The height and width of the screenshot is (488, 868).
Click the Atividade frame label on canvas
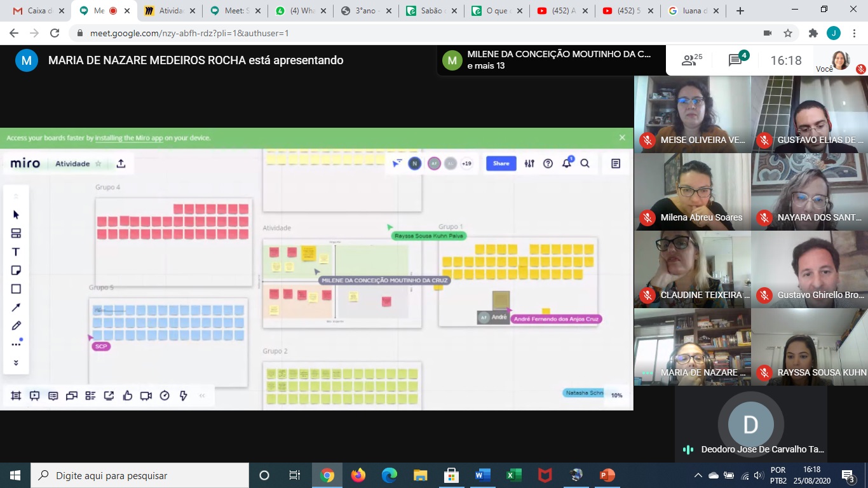click(x=277, y=227)
